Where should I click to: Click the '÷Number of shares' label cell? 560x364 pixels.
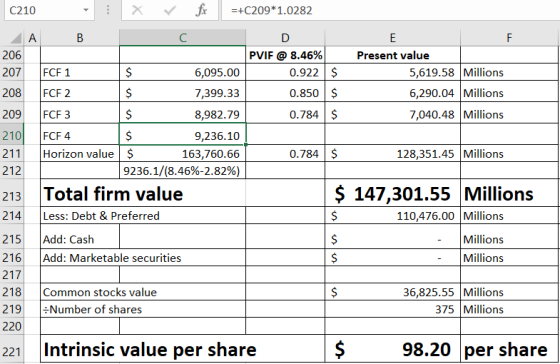(x=143, y=309)
